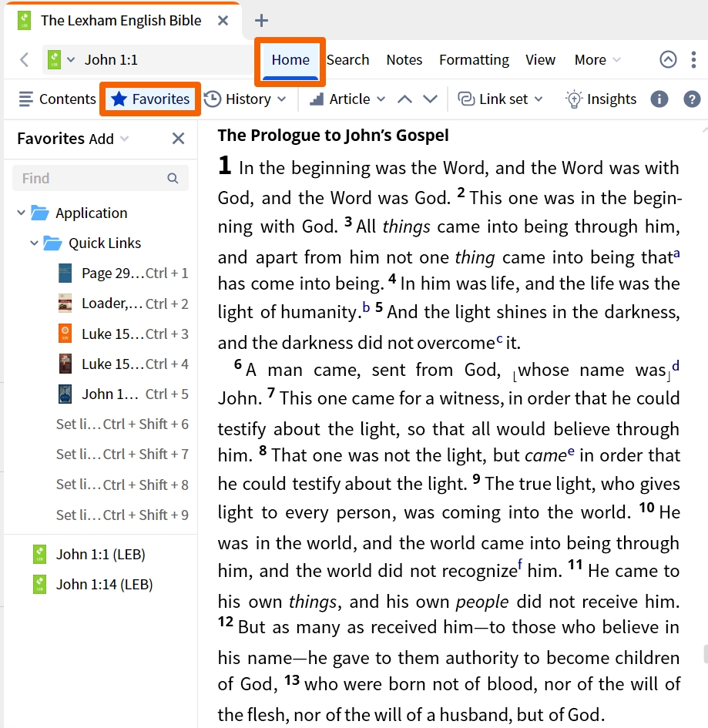Open the Loader quick link Ctrl+2
708x728 pixels.
(x=123, y=304)
